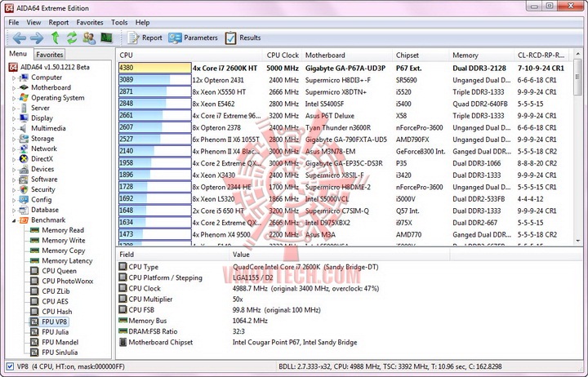Open the CPU Queen benchmark icon

point(34,271)
